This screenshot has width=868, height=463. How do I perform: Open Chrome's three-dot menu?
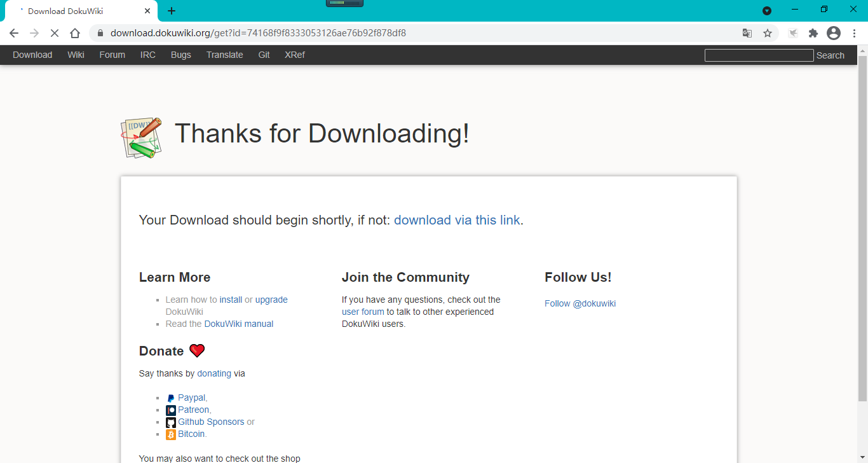[855, 33]
